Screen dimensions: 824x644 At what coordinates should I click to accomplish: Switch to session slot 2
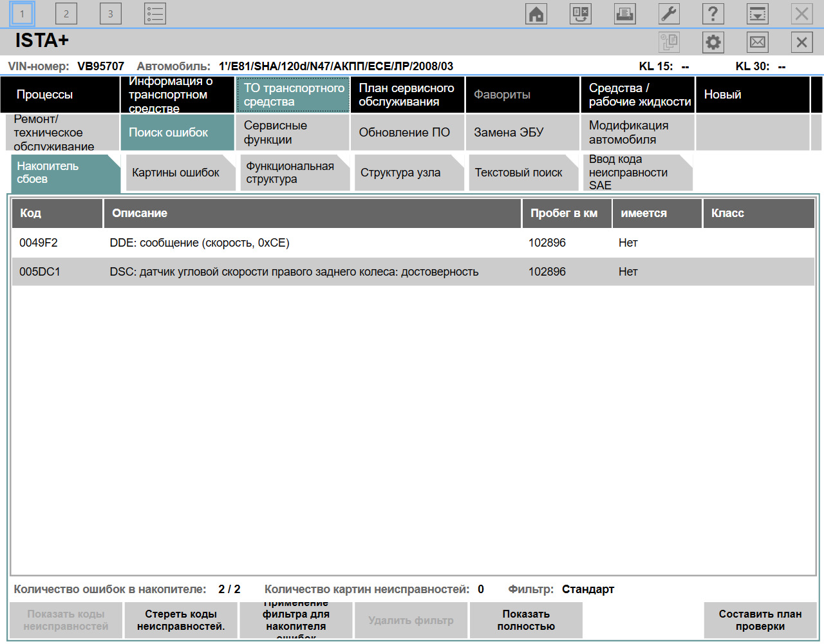tap(66, 14)
